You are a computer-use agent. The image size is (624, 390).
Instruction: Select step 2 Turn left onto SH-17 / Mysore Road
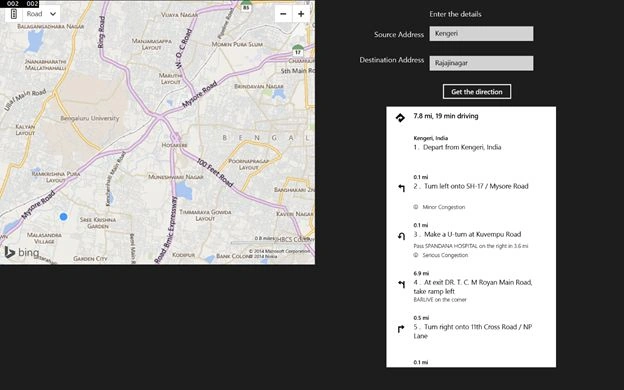(471, 186)
